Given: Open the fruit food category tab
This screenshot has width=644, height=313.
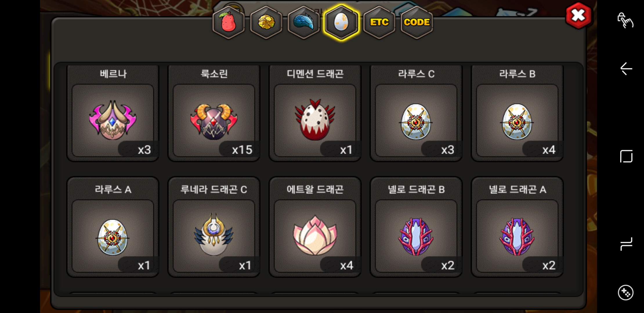Looking at the screenshot, I should pyautogui.click(x=229, y=22).
